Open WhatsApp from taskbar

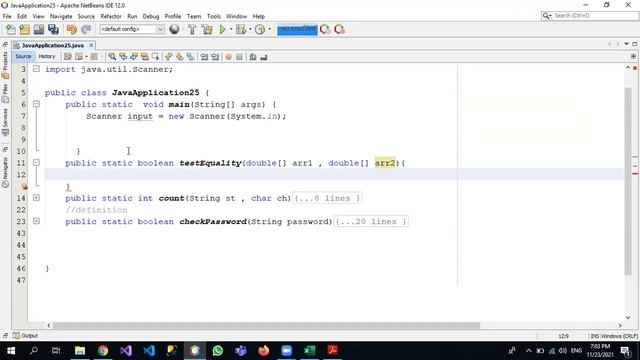pos(218,351)
